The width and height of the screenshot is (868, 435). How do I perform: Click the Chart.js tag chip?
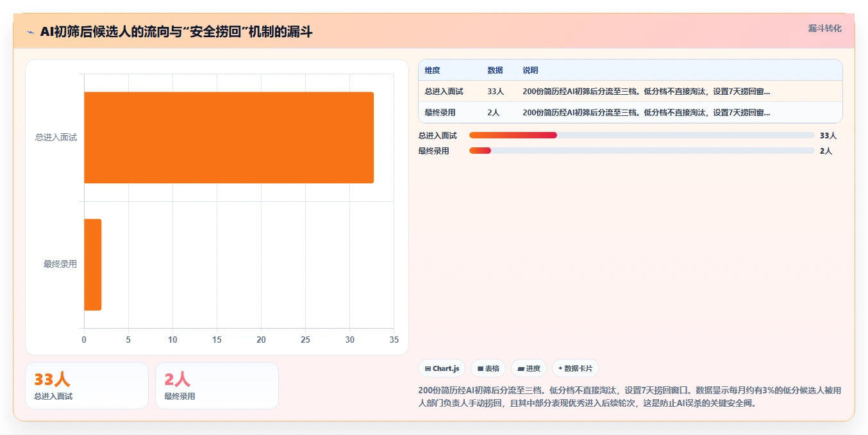click(442, 368)
